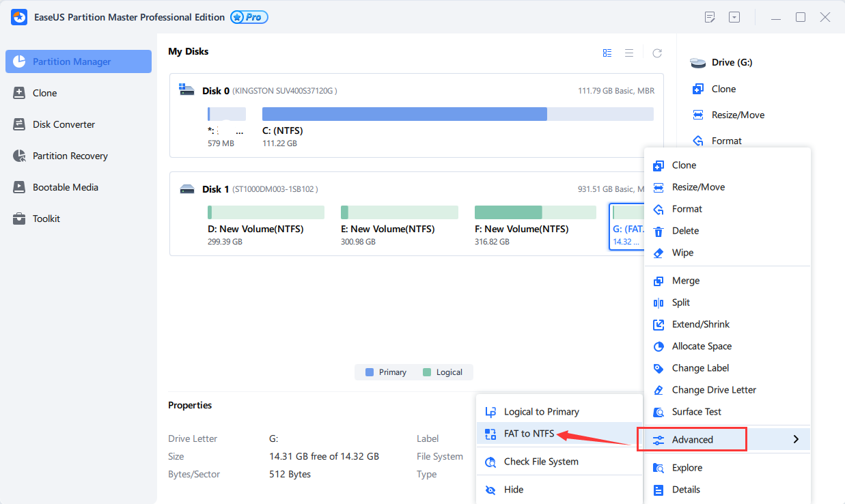Click the refresh disks icon
Viewport: 845px width, 504px height.
[x=657, y=53]
